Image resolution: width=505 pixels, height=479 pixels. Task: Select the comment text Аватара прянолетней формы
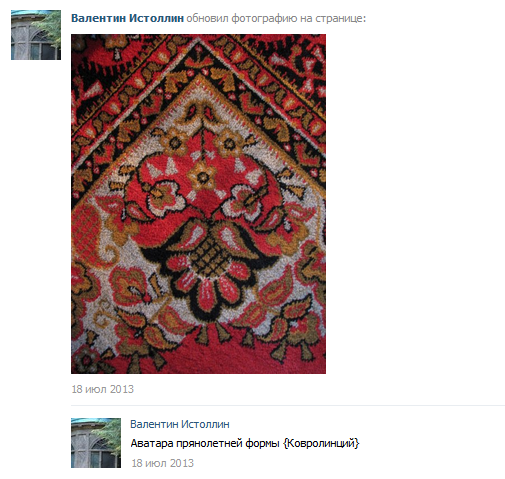(x=205, y=444)
